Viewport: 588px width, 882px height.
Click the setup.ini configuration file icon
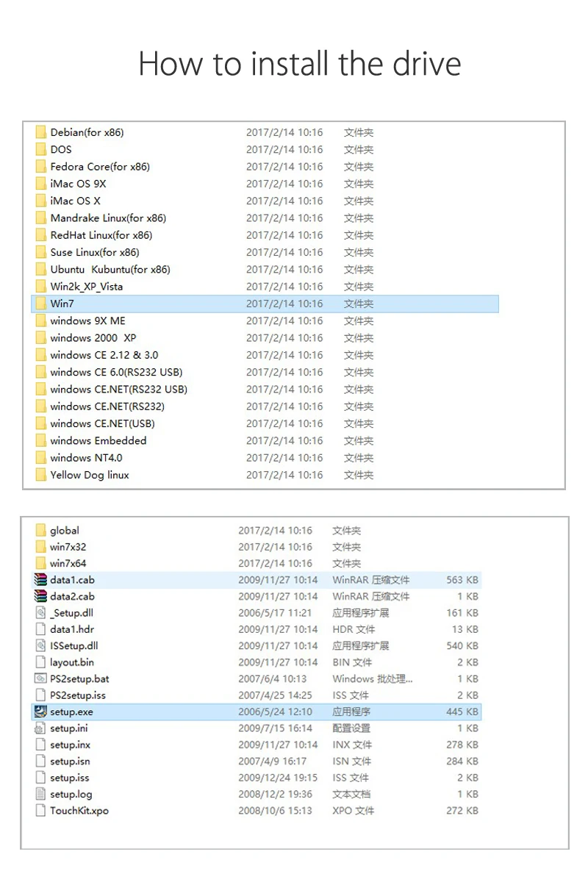click(x=40, y=728)
